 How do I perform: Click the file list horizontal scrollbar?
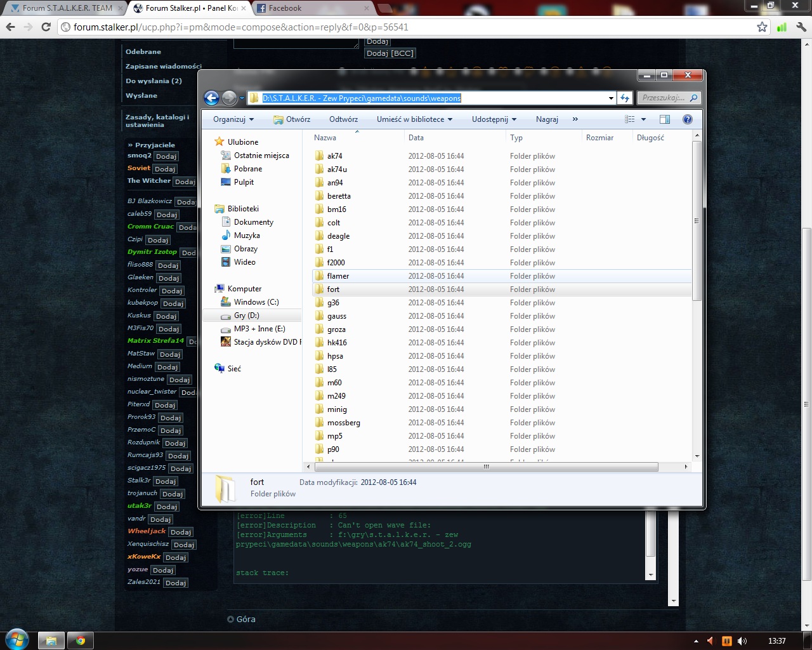pyautogui.click(x=486, y=467)
